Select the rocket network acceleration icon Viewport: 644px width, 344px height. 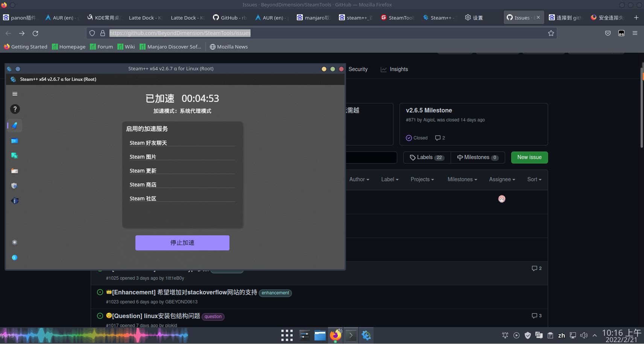coord(15,126)
